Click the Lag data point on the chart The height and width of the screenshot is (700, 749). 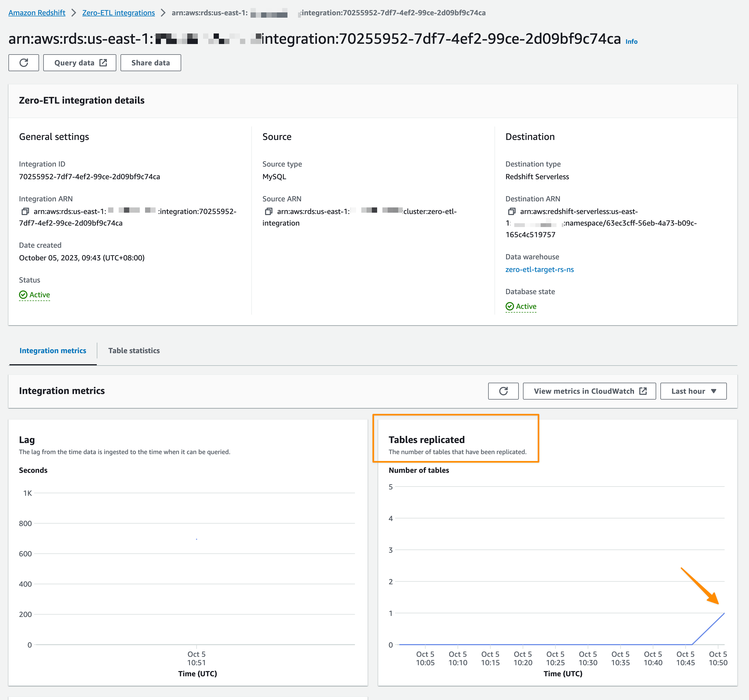(196, 539)
